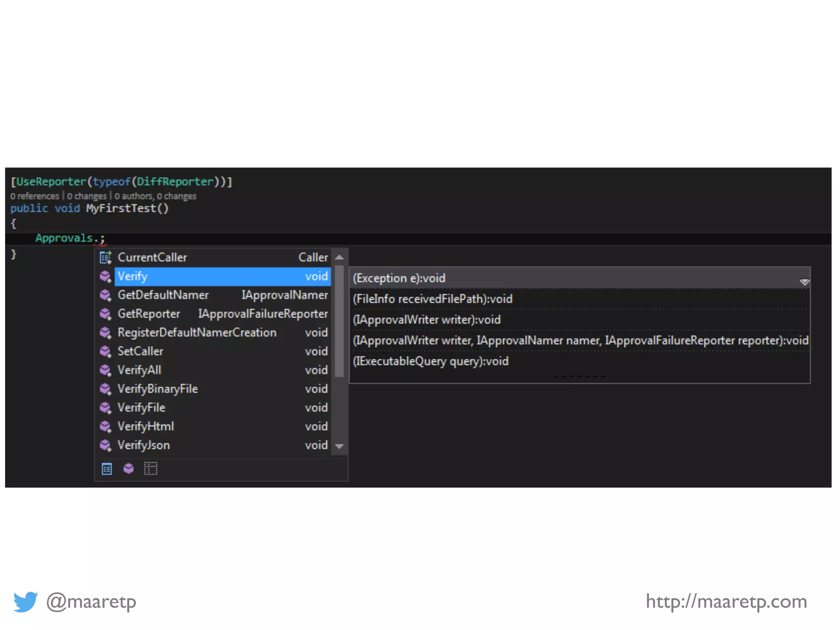
Task: Click the 0 references CodeLens link
Action: coord(35,196)
